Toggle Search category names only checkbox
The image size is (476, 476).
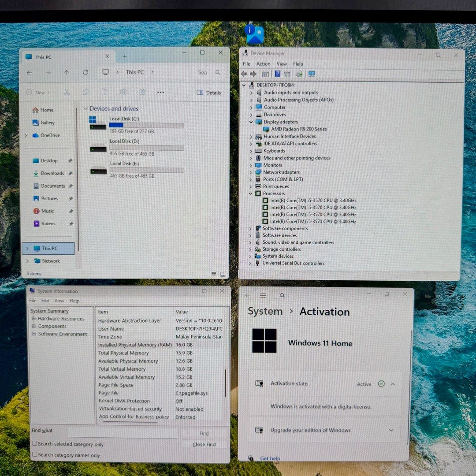tap(35, 454)
